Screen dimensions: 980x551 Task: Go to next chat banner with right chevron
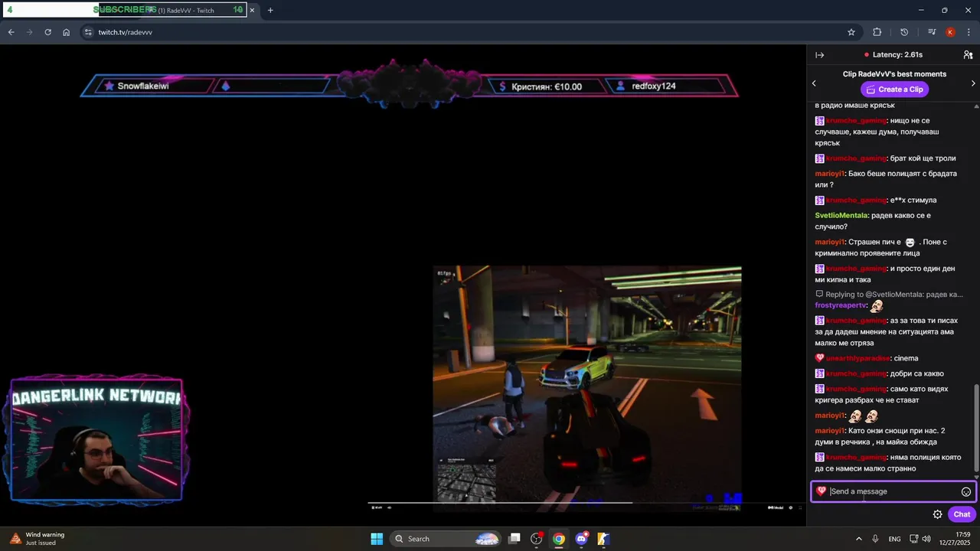[x=973, y=83]
